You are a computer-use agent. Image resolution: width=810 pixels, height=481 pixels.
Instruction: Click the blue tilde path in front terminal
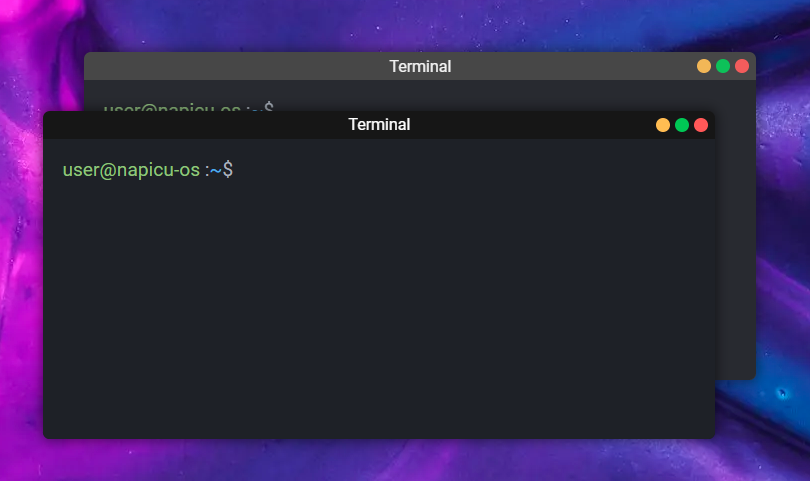point(215,170)
